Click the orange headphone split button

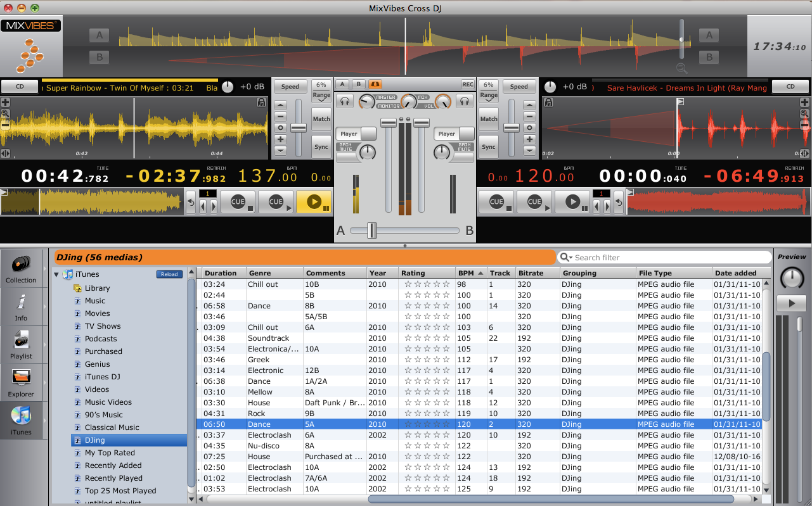375,84
